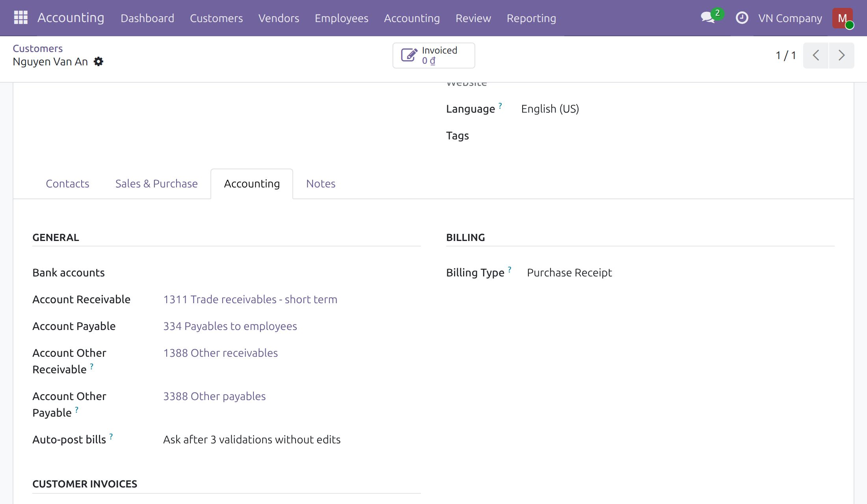Open the Employees menu
The height and width of the screenshot is (504, 867).
[x=341, y=18]
